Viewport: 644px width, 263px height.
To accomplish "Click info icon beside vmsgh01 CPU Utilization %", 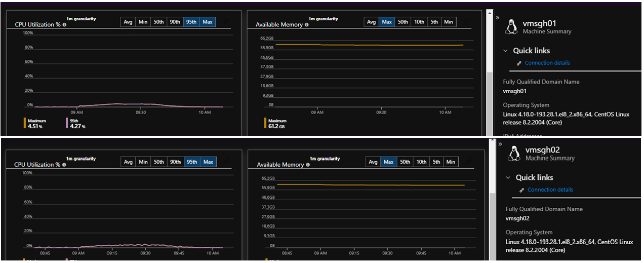I will pos(65,24).
